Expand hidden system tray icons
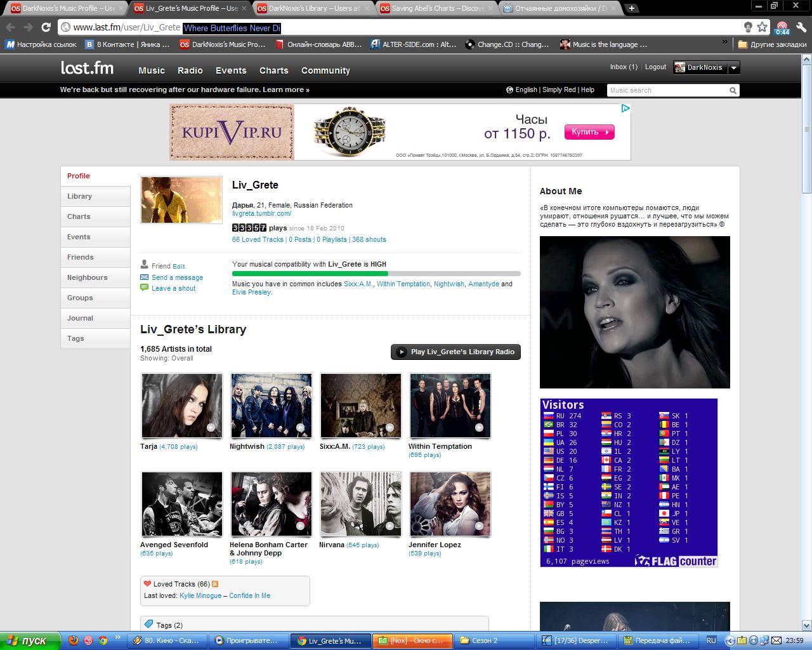This screenshot has height=650, width=812. (x=730, y=640)
